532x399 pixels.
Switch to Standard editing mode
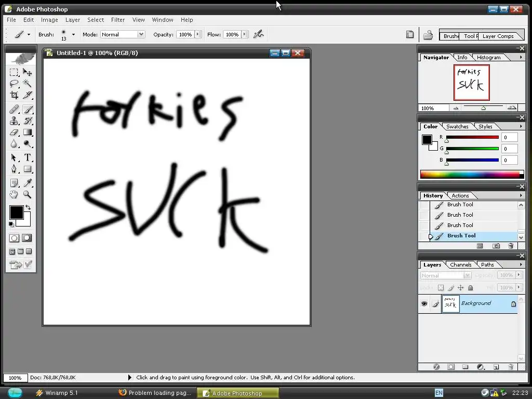(14, 238)
